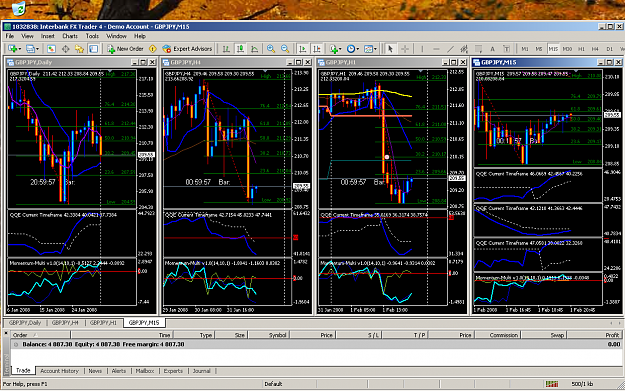Select the text 'A' drawing tool
This screenshot has width=625, height=391.
pos(492,49)
